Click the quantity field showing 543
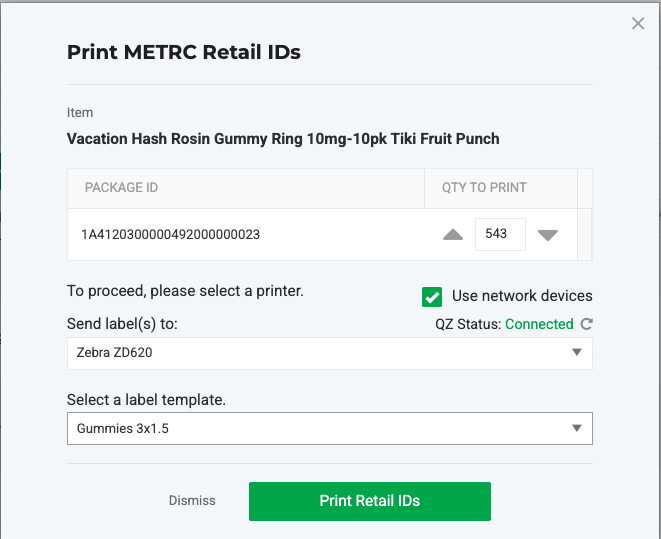Viewport: 661px width, 539px height. point(499,234)
